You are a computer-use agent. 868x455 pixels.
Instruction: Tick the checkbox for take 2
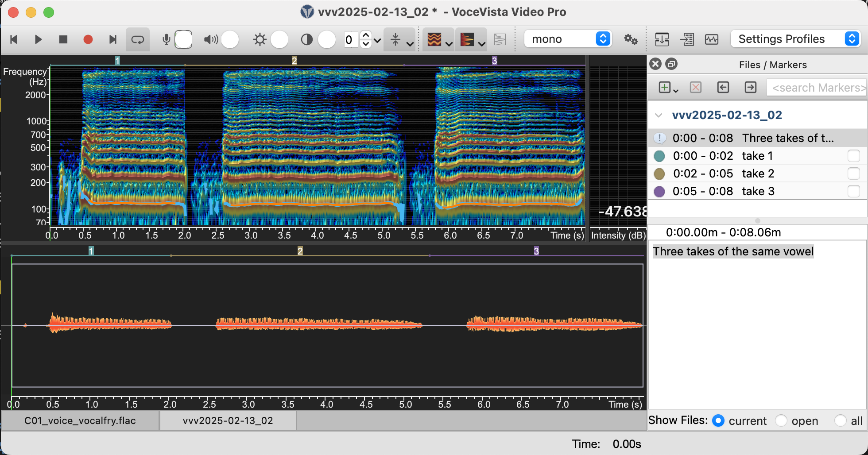pos(853,174)
